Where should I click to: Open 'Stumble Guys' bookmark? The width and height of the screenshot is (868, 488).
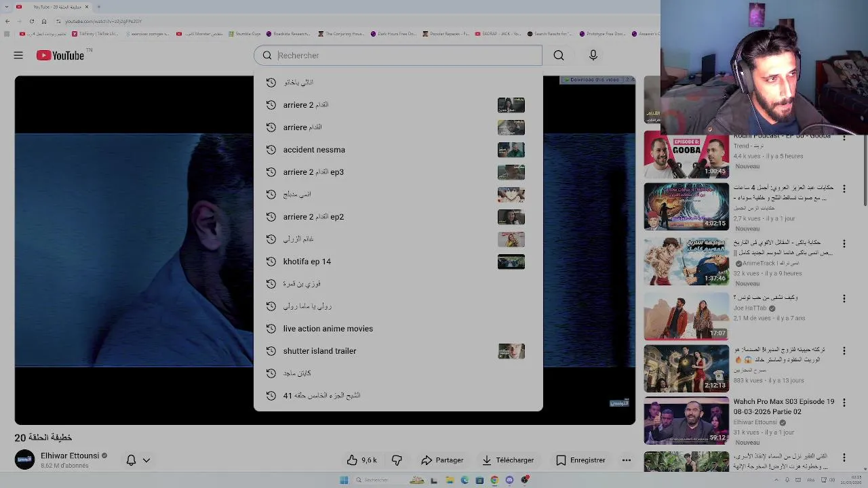244,33
